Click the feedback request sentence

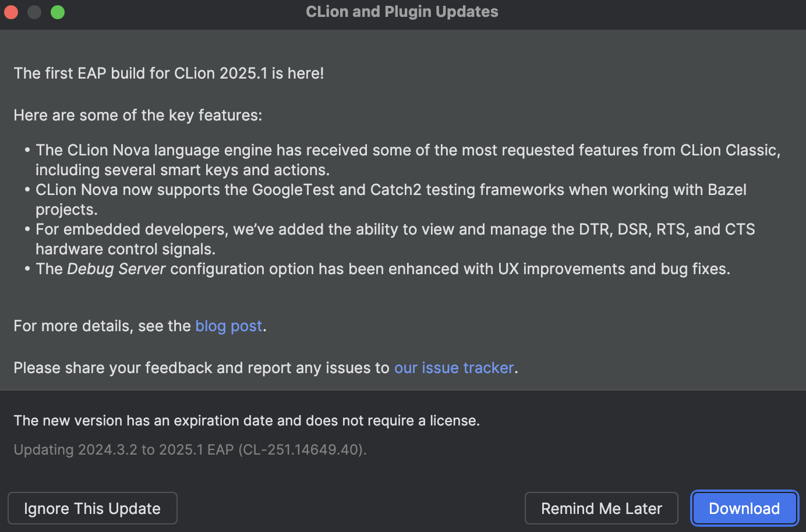click(x=265, y=367)
